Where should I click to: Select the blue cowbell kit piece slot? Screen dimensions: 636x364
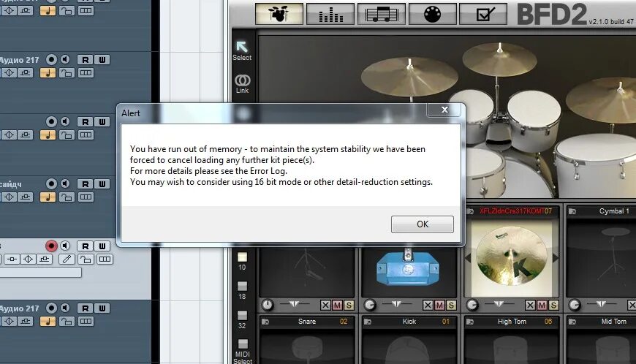click(x=407, y=269)
